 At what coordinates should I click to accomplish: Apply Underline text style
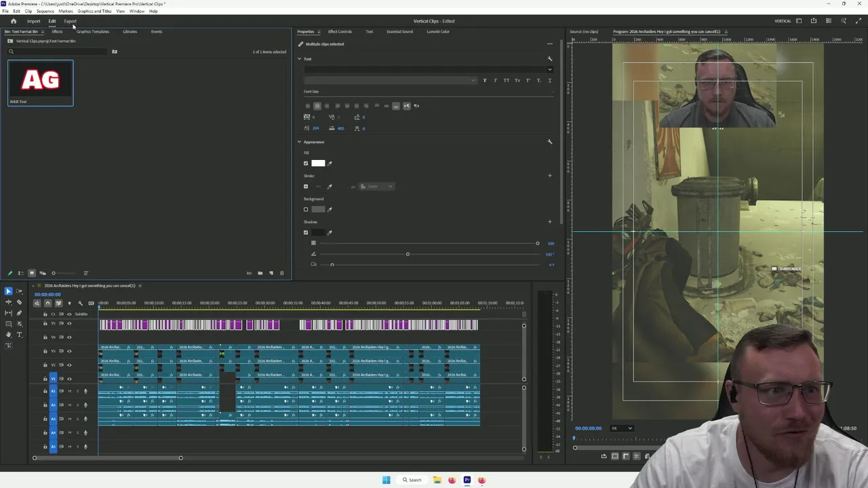550,81
